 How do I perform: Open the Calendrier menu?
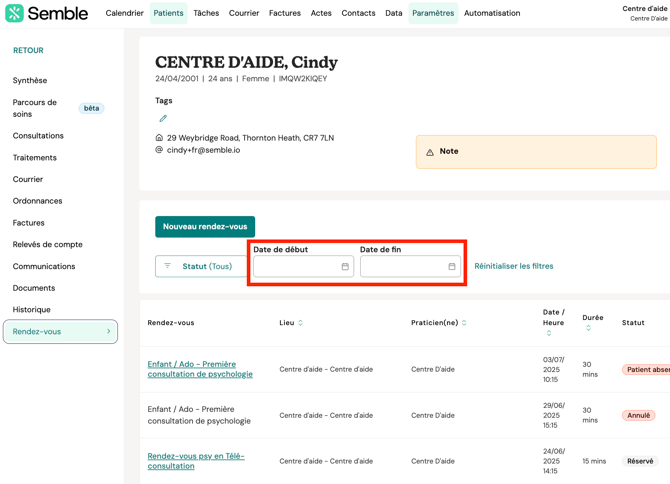125,13
